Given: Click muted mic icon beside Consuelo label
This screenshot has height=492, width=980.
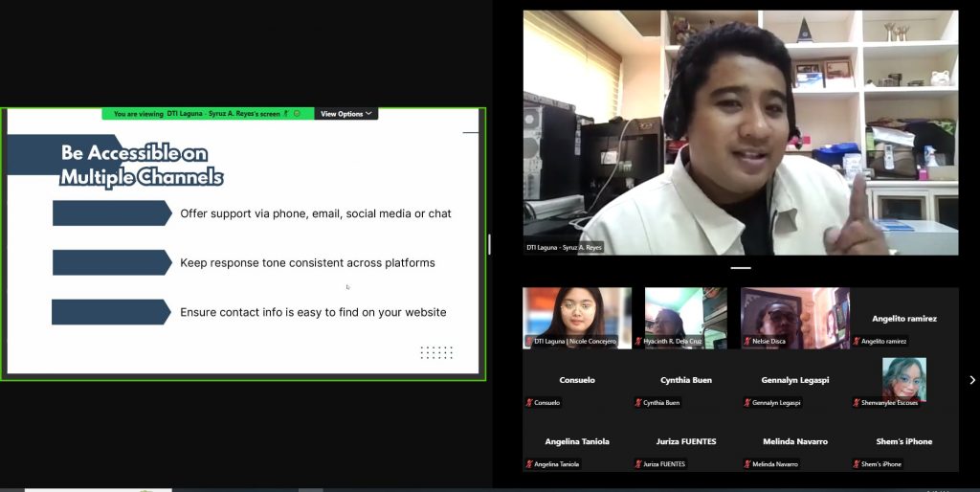Looking at the screenshot, I should pos(528,403).
